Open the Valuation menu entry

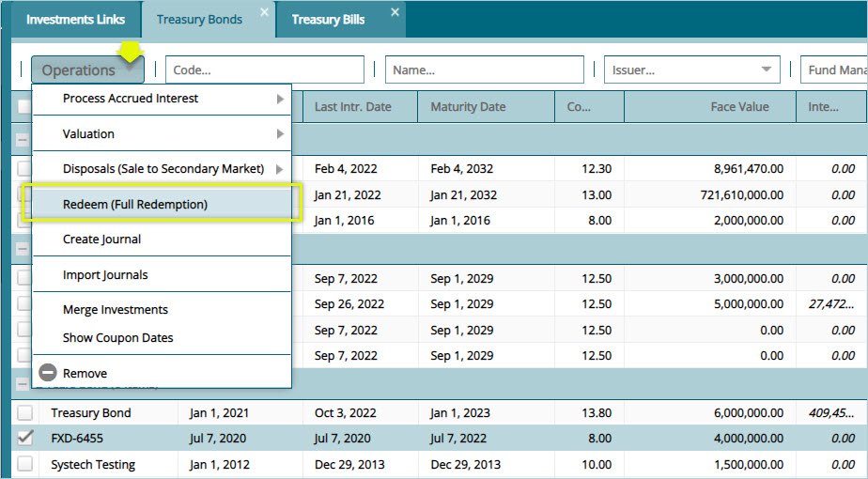tap(162, 134)
